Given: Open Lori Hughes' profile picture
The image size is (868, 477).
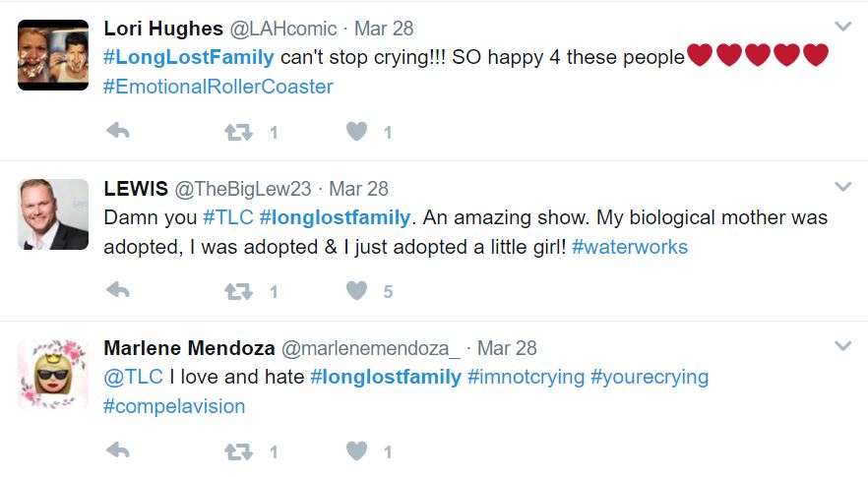Looking at the screenshot, I should (x=53, y=54).
